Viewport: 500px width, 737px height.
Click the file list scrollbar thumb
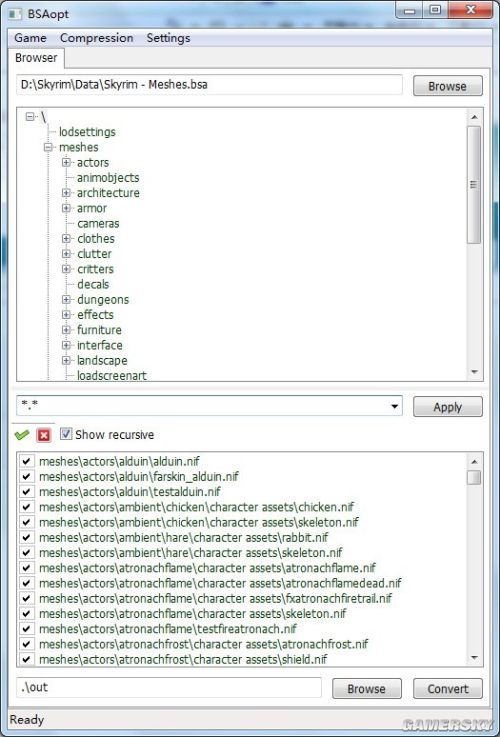pos(474,478)
